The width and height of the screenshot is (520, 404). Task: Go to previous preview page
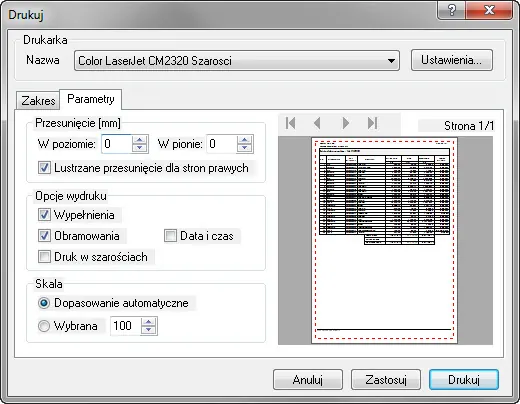(x=317, y=123)
